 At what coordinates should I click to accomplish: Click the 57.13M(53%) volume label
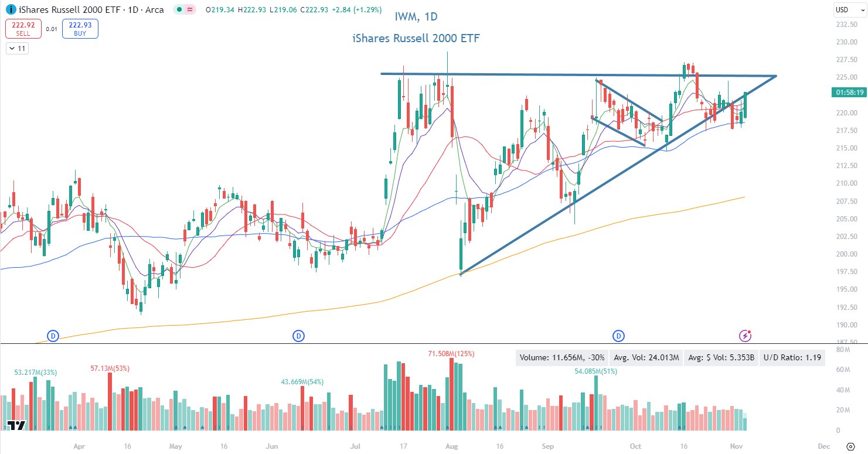point(110,368)
